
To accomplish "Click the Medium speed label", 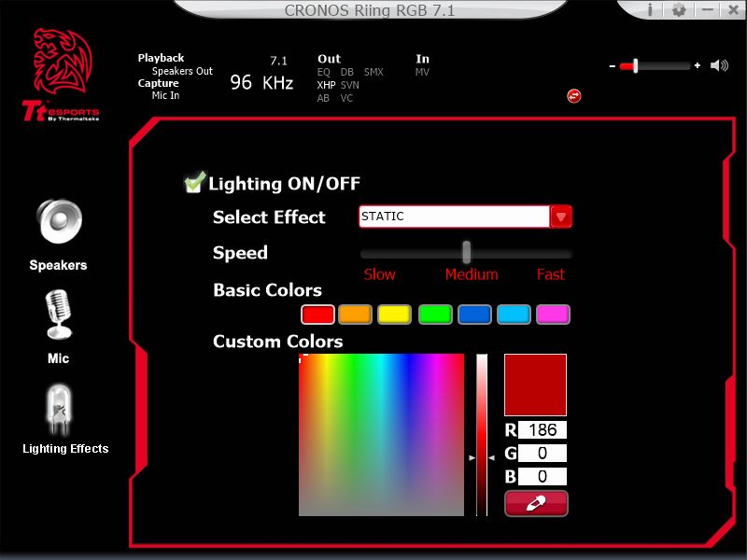I will point(472,274).
